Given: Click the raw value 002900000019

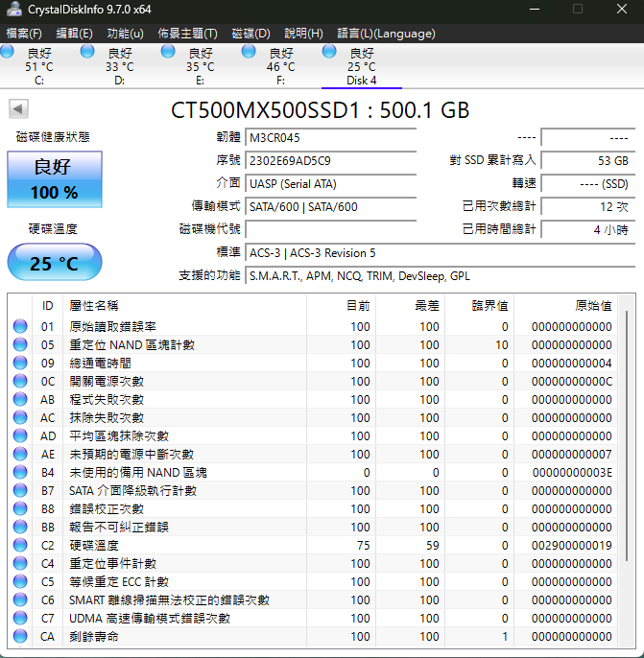Looking at the screenshot, I should (x=572, y=546).
